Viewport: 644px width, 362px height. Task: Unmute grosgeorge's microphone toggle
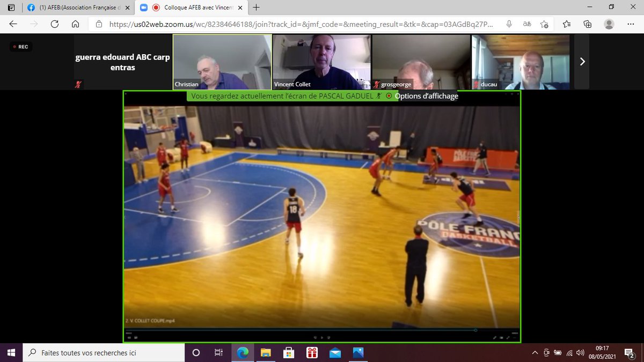[x=377, y=85]
